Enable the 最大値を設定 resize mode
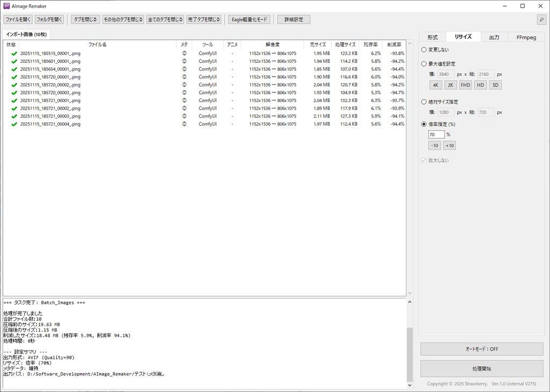The height and width of the screenshot is (392, 550). point(424,63)
